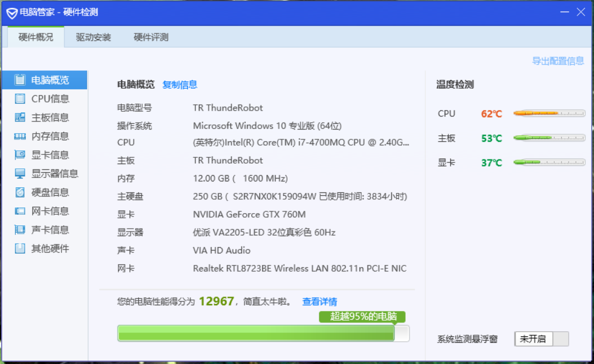Click the 硬盘信息 hard disk icon
Screen dimensions: 594x364
[x=20, y=192]
